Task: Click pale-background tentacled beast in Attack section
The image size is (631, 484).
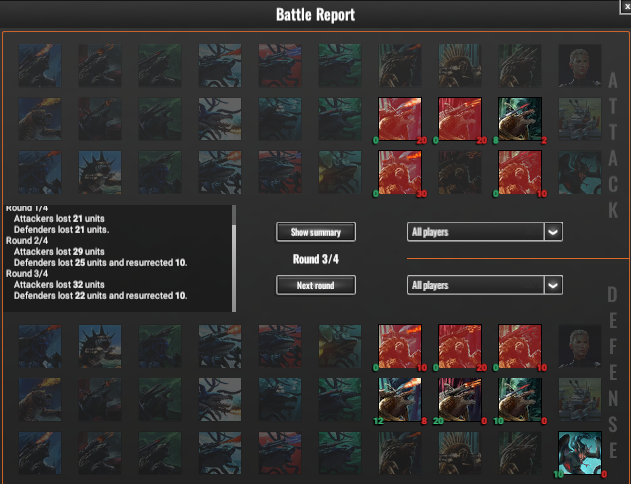Action: (220, 119)
